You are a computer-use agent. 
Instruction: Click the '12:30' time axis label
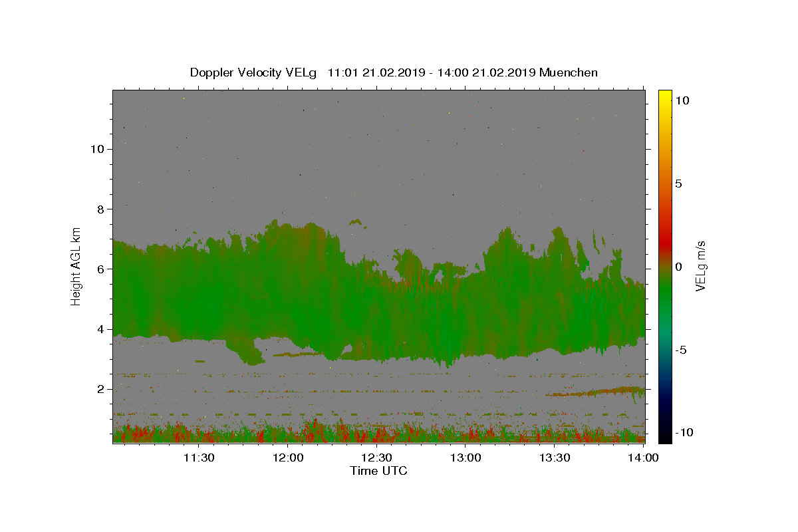click(376, 458)
